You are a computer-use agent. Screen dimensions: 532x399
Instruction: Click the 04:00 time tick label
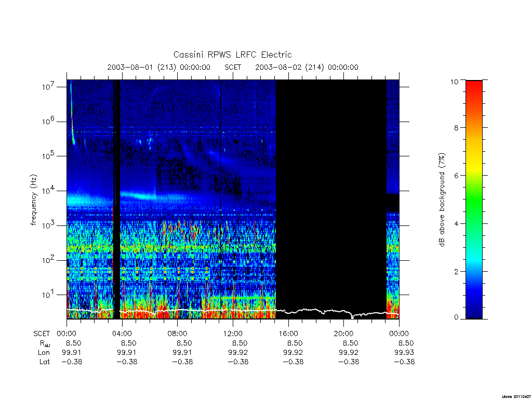(122, 334)
